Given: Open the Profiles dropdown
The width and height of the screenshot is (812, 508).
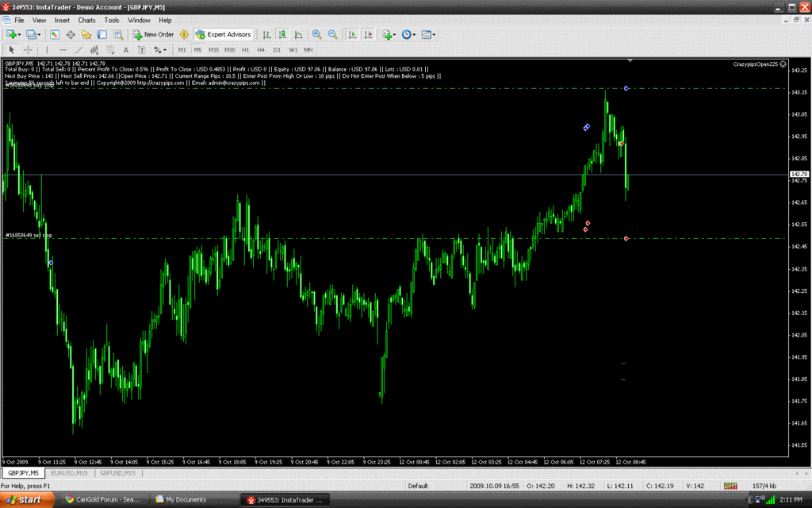Looking at the screenshot, I should 33,35.
